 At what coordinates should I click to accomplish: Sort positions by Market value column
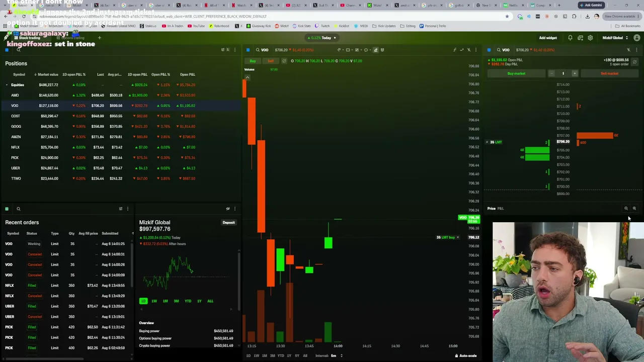pos(46,74)
